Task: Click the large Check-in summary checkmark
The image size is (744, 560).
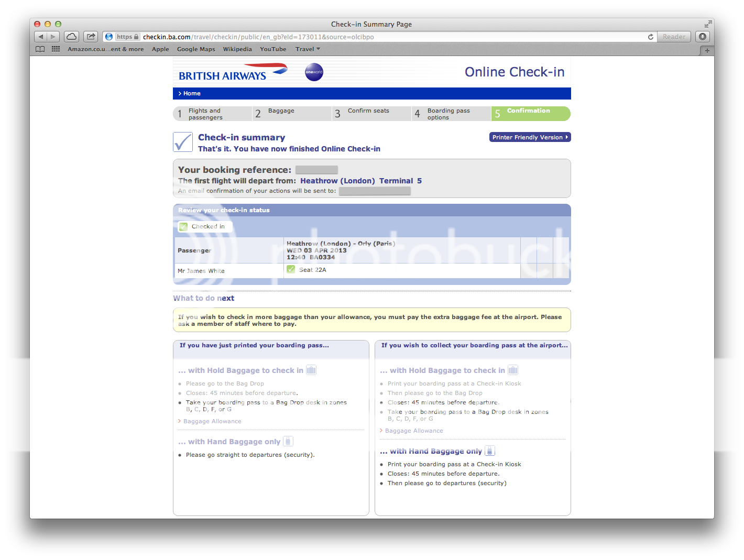Action: [183, 142]
